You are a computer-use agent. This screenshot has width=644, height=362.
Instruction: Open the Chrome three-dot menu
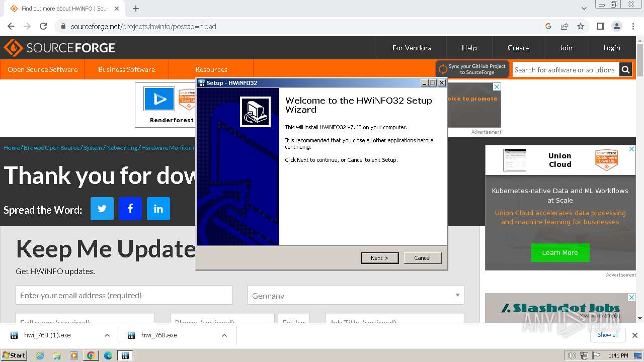click(x=633, y=26)
